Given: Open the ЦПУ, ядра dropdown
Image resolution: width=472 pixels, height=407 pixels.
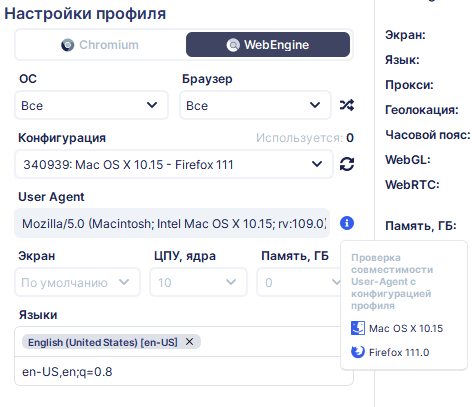Looking at the screenshot, I should point(198,282).
